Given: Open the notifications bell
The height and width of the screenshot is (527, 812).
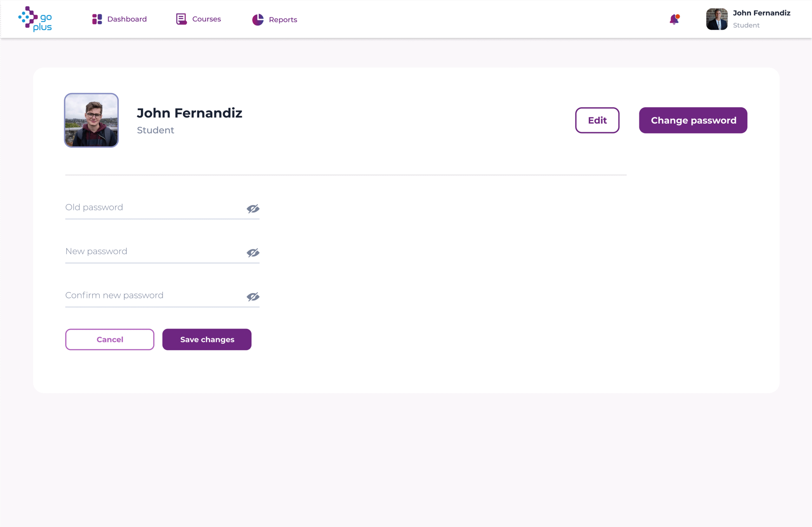Looking at the screenshot, I should pyautogui.click(x=674, y=19).
